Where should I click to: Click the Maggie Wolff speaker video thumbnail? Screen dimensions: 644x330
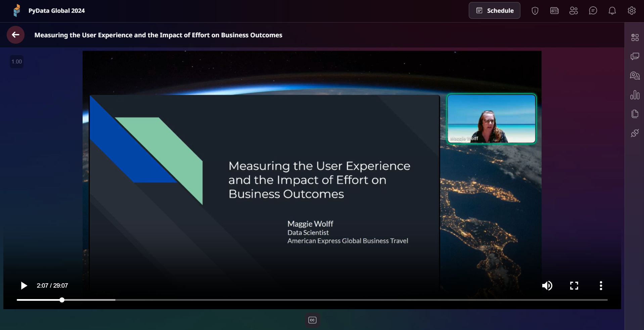tap(491, 119)
